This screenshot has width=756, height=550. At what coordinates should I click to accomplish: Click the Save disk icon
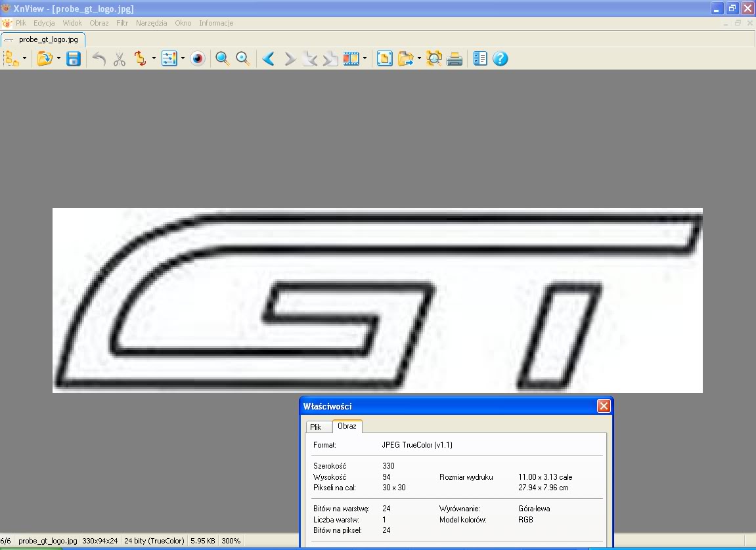click(x=74, y=59)
